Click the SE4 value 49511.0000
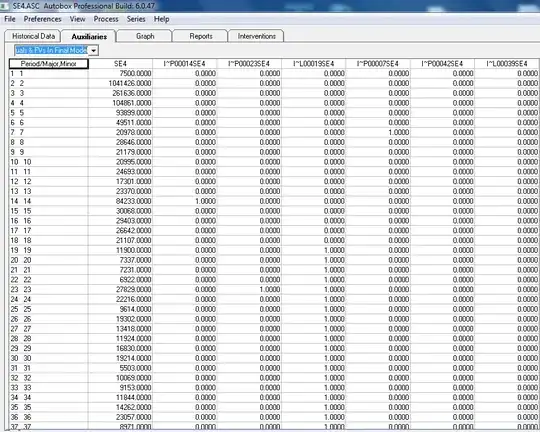The image size is (540, 432). pos(121,123)
